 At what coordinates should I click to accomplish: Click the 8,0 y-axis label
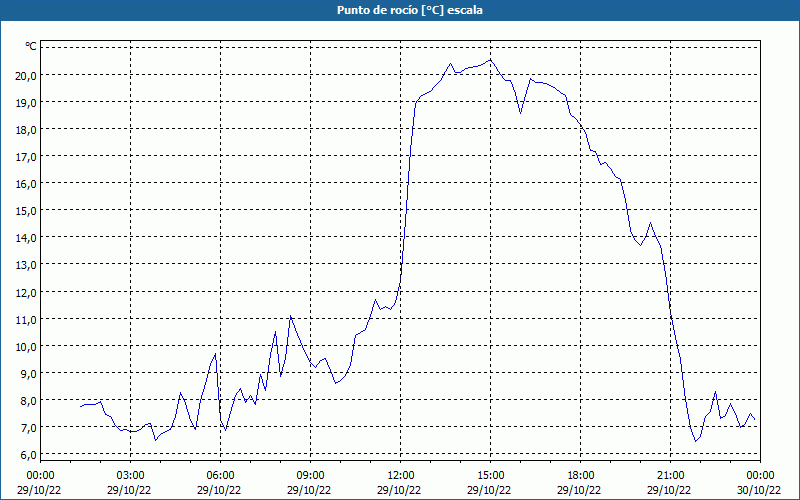28,401
